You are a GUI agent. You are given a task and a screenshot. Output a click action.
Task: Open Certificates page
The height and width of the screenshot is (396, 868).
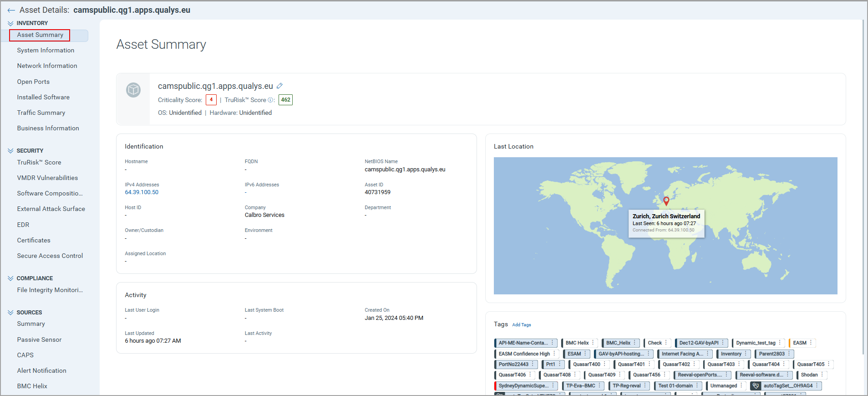click(34, 240)
